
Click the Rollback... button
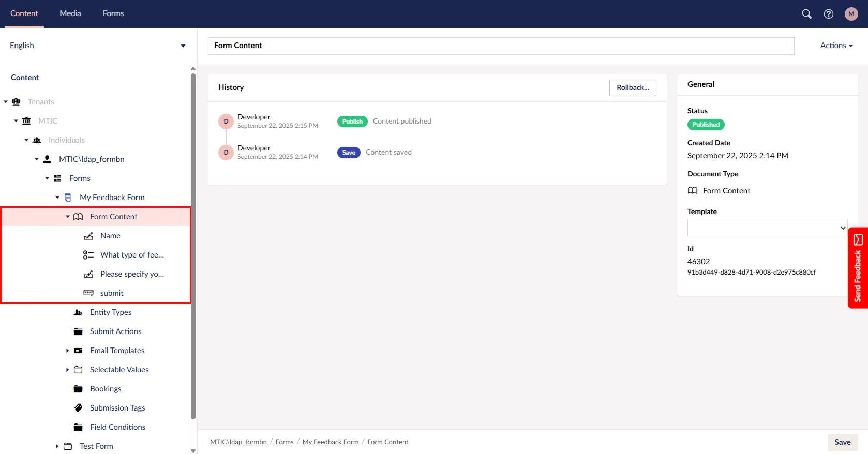632,88
